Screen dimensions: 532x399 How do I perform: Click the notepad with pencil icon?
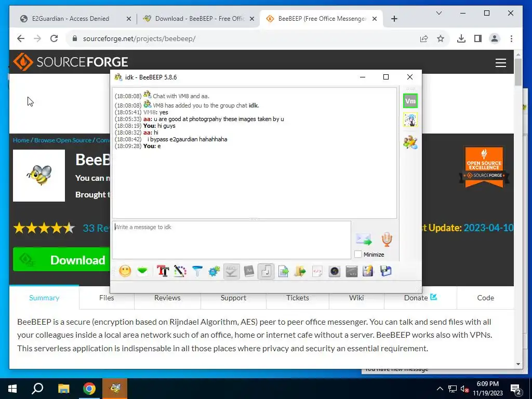[368, 271]
